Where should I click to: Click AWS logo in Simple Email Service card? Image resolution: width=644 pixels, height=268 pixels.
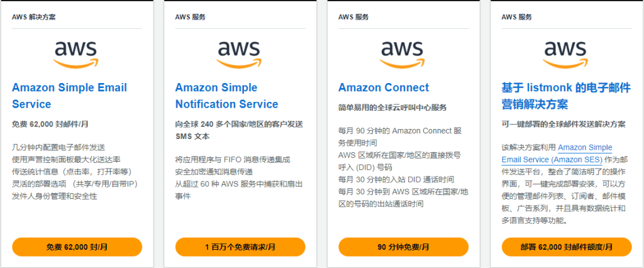click(75, 53)
